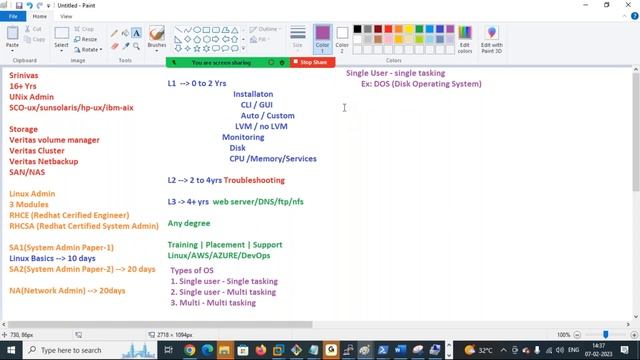Pick the Oval shape

(x=197, y=30)
